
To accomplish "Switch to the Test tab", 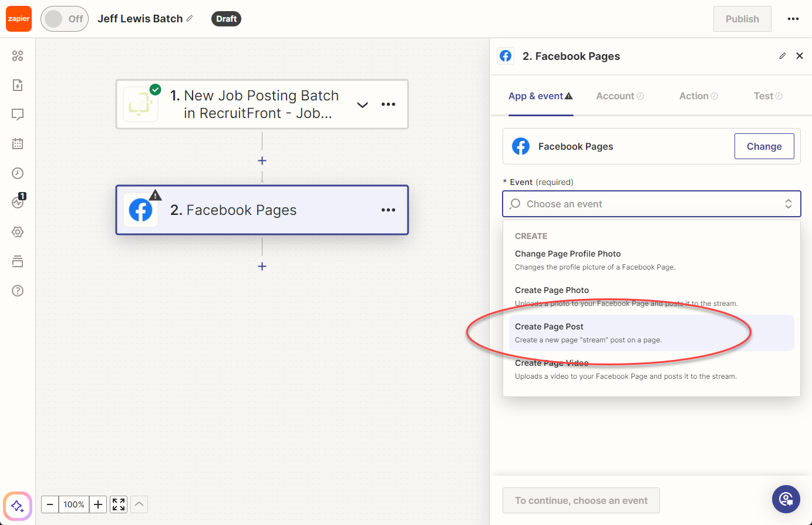I will point(768,96).
